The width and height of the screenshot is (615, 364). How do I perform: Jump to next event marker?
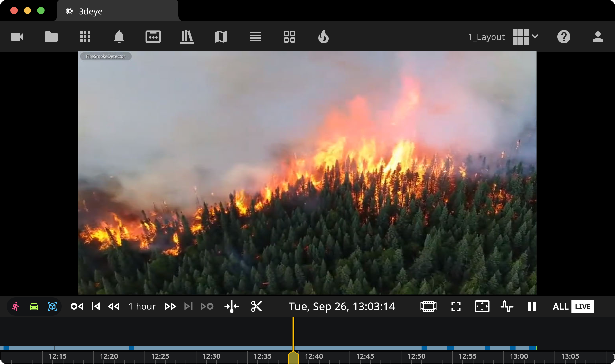[207, 306]
